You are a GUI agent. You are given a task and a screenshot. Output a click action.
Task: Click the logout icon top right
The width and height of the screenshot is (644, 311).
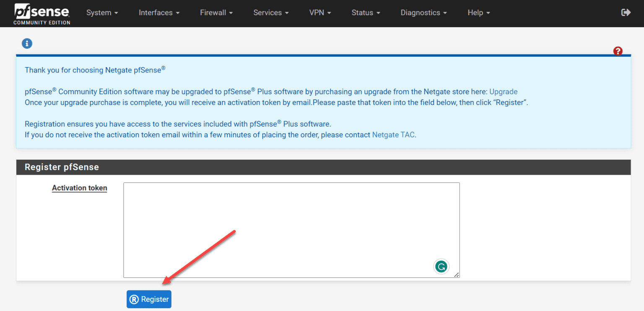coord(626,13)
